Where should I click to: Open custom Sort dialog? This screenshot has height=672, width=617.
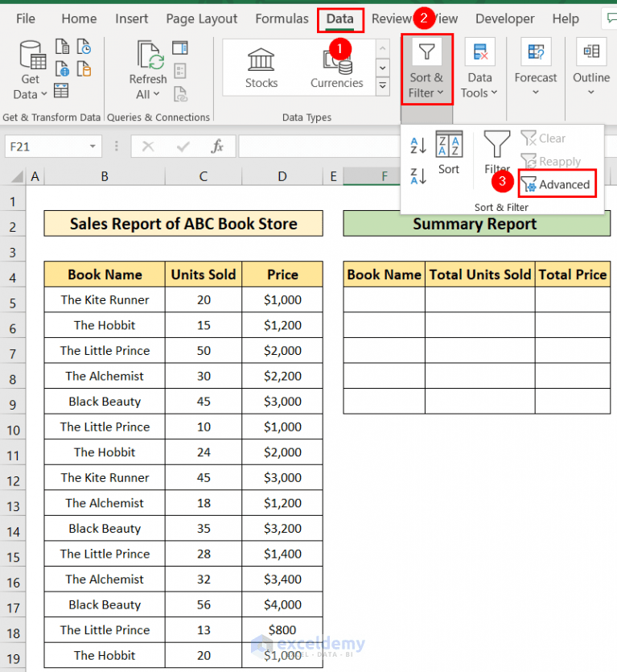[x=449, y=153]
